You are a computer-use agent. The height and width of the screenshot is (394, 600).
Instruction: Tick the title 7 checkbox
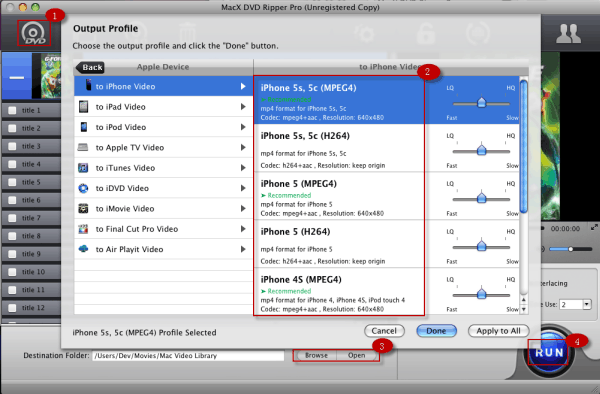12,218
